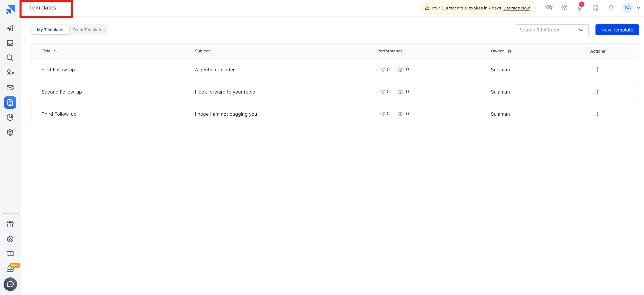Switch to Team Templates tab
Image resolution: width=644 pixels, height=295 pixels.
[89, 30]
